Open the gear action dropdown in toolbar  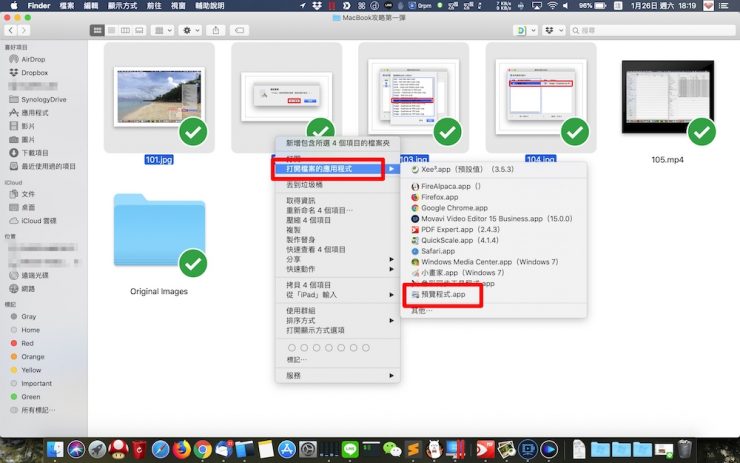190,31
